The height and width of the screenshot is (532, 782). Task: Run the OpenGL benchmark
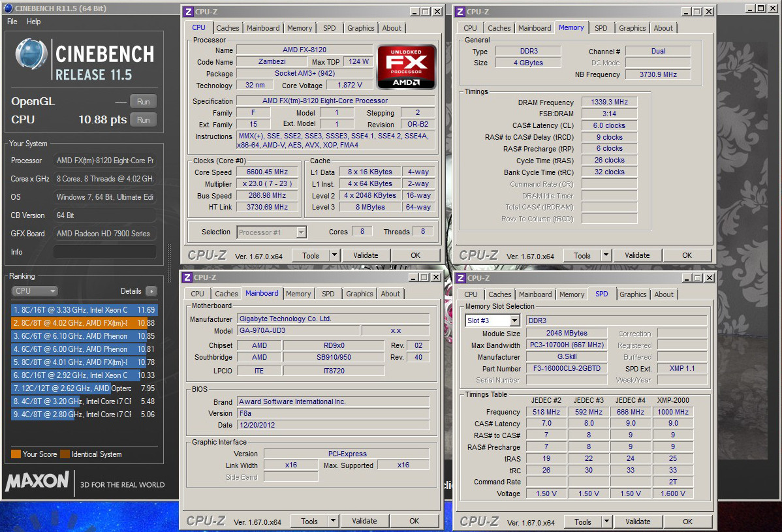(143, 101)
